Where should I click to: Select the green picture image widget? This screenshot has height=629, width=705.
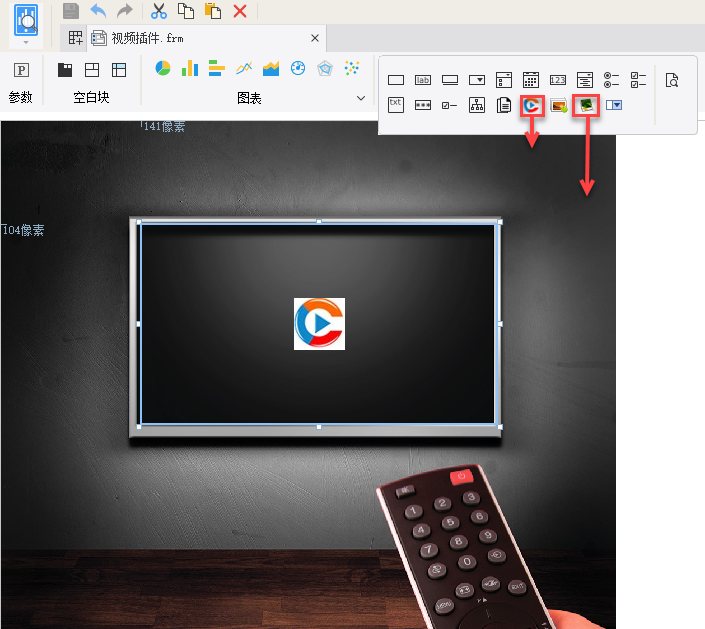586,106
